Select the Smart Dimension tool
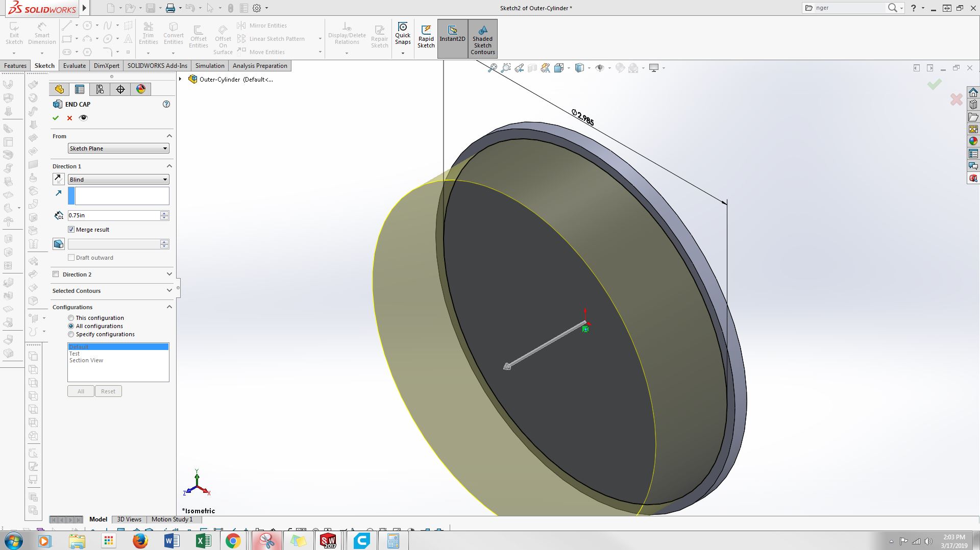This screenshot has height=550, width=980. point(42,33)
